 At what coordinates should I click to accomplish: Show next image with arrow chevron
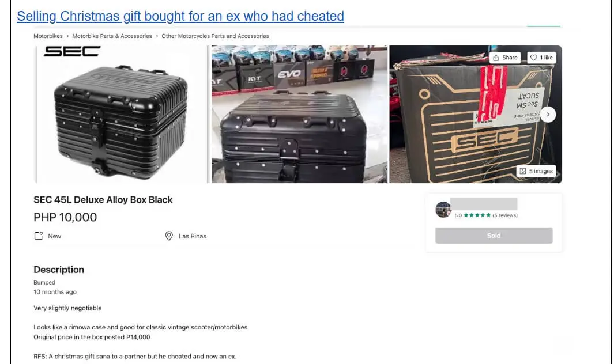pyautogui.click(x=548, y=114)
